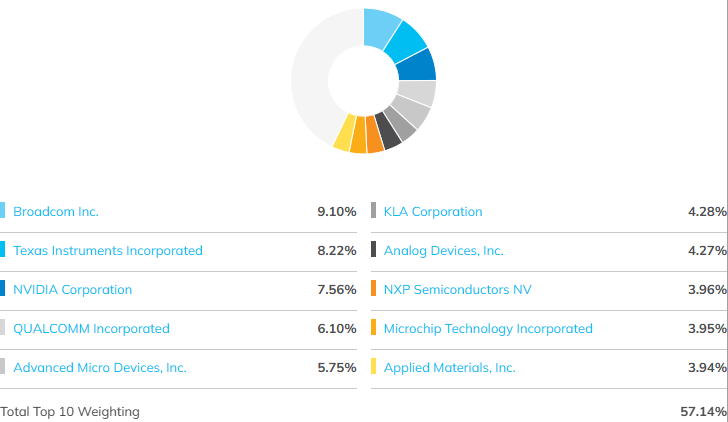The height and width of the screenshot is (422, 728).
Task: Open NXP Semiconductors NV link
Action: [x=457, y=290]
